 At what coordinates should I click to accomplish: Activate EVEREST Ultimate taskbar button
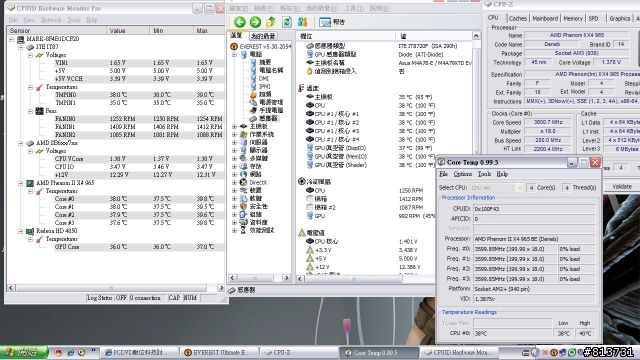point(219,352)
